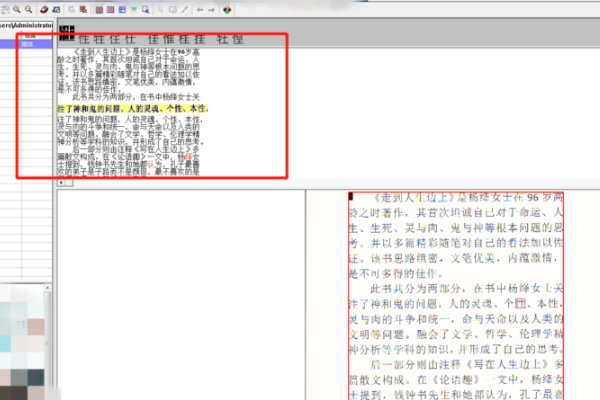Click the zoom in magnifier icon
Viewport: 600px width, 400px height.
tap(17, 9)
